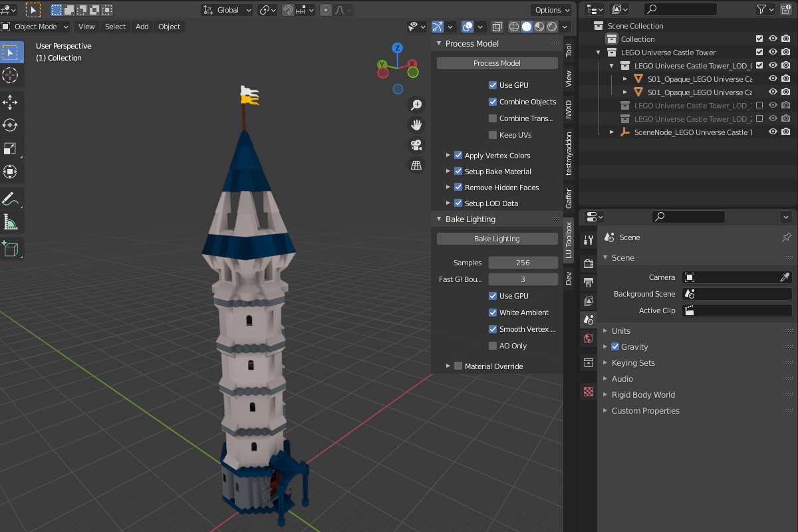Activate the Cursor tool
Viewport: 798px width, 532px height.
pyautogui.click(x=11, y=75)
